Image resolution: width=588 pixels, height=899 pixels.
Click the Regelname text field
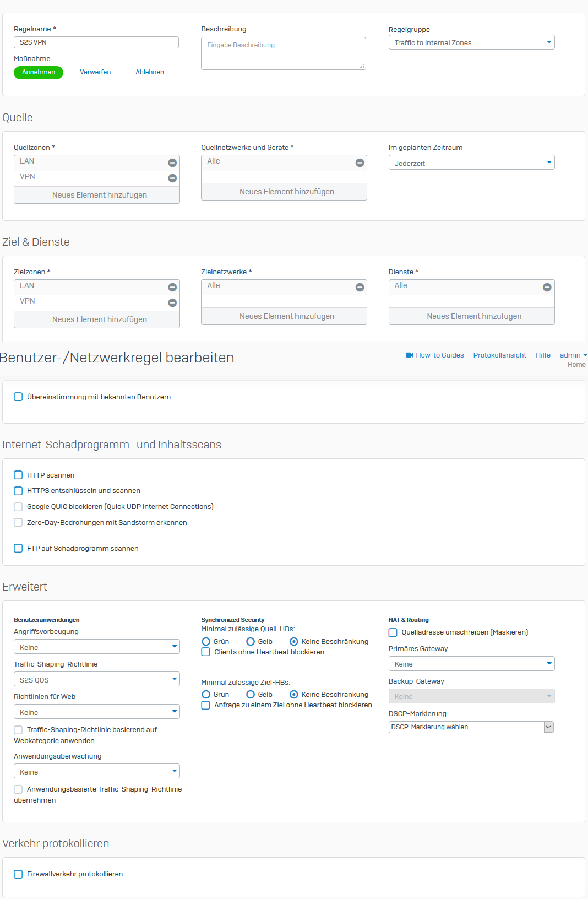[96, 42]
